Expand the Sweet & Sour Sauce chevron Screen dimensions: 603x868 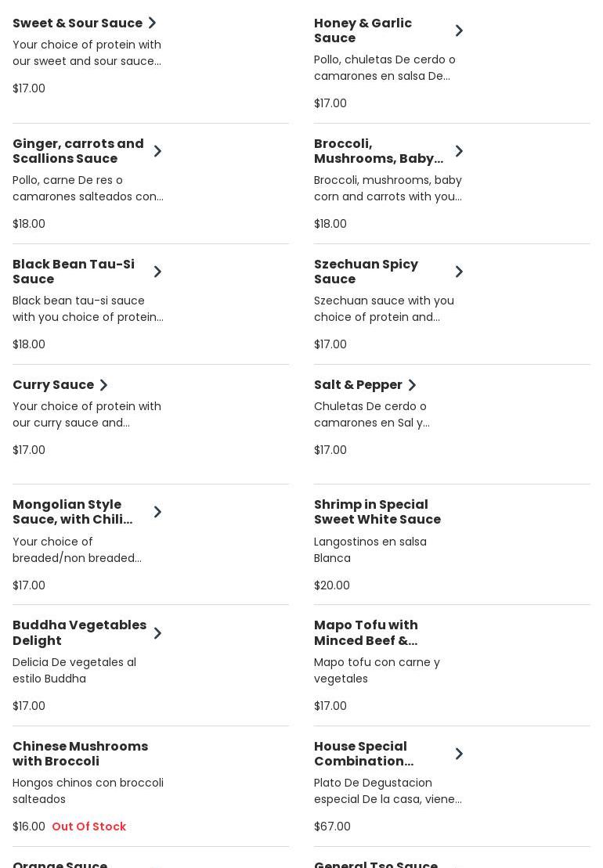pos(153,23)
